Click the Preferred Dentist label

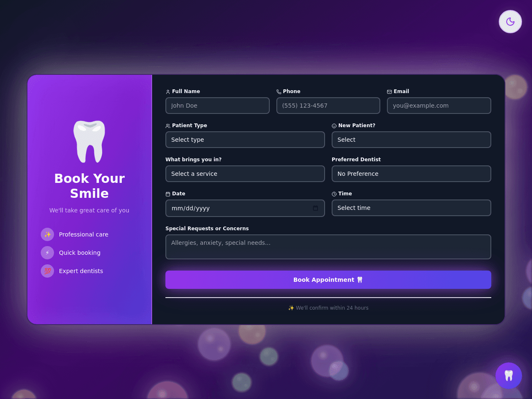click(356, 160)
